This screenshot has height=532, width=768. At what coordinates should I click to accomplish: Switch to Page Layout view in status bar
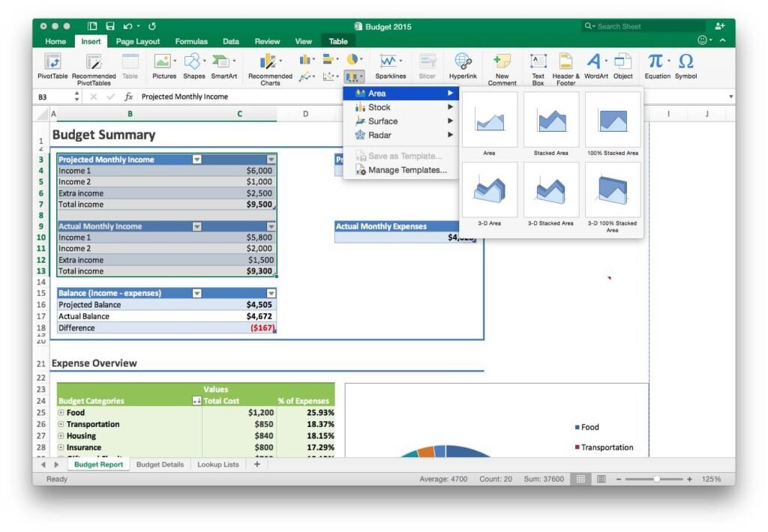click(601, 479)
